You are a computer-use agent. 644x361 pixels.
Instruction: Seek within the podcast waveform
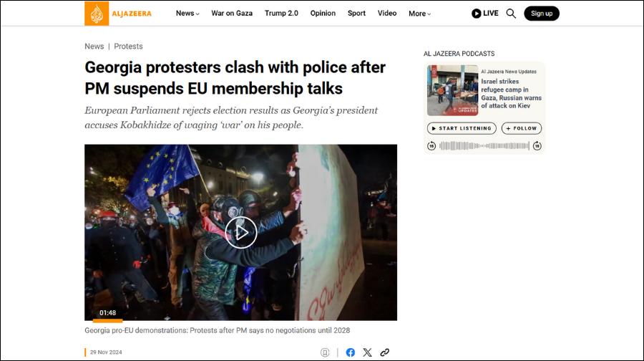[x=484, y=145]
